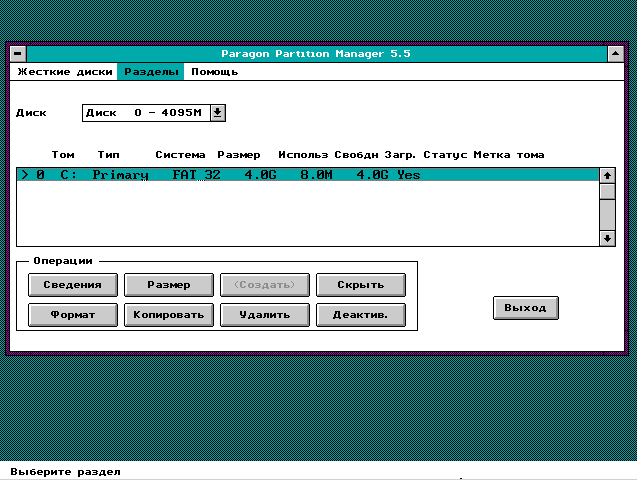637x480 pixels.
Task: Click the Свобдн column header
Action: [x=356, y=155]
